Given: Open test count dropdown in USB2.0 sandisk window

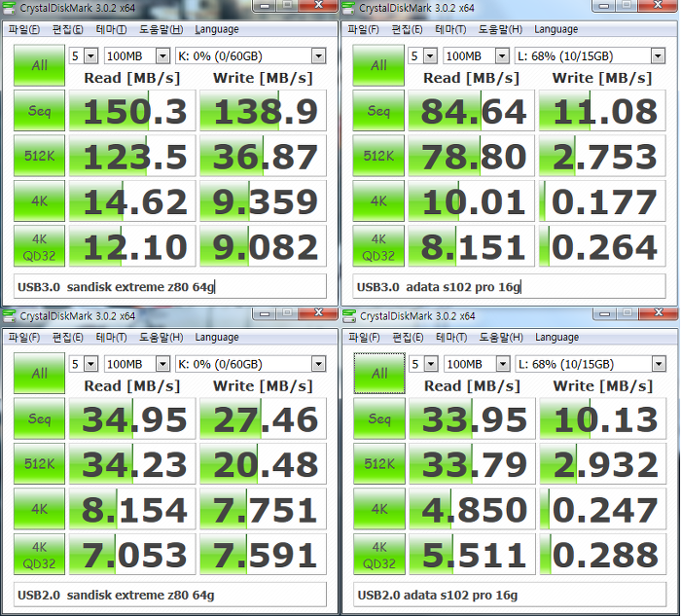Looking at the screenshot, I should (x=90, y=364).
